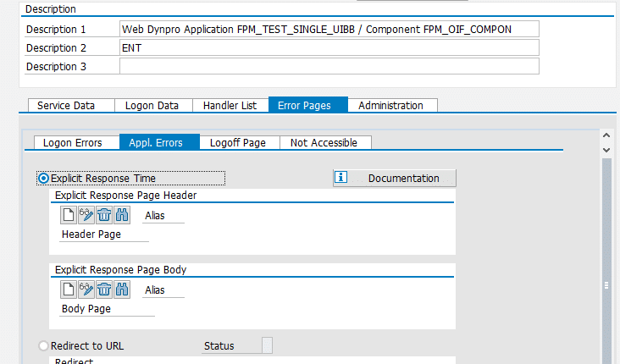Click the Header Page label
Image resolution: width=620 pixels, height=364 pixels.
point(91,234)
